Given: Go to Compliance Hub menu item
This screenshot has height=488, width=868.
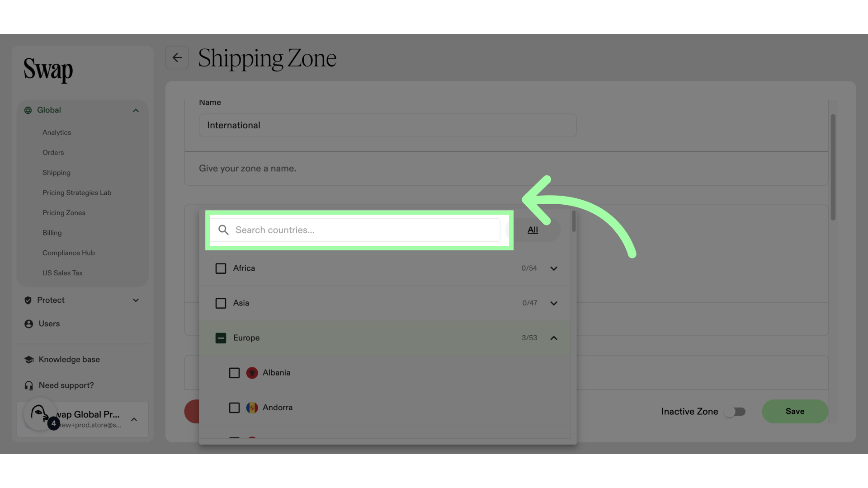Looking at the screenshot, I should (69, 253).
